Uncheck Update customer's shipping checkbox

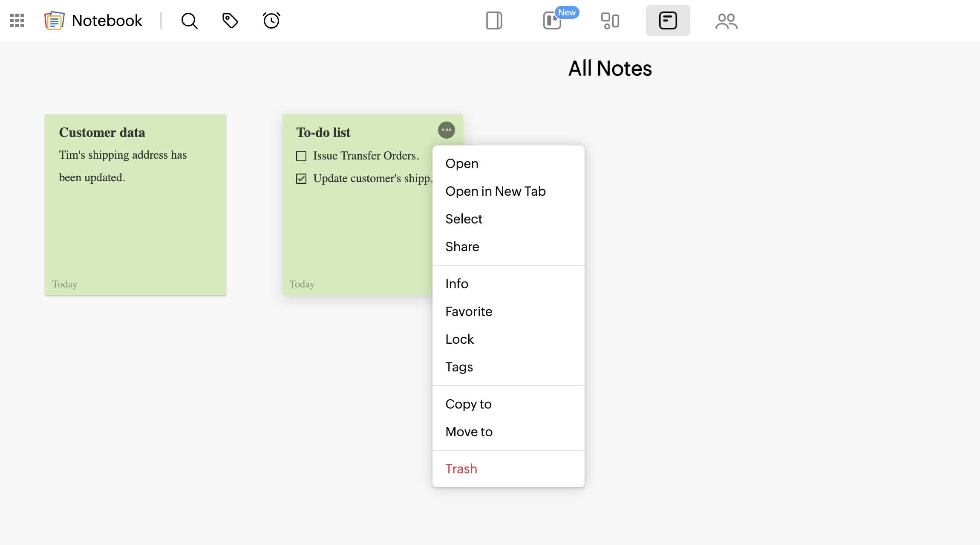(301, 179)
